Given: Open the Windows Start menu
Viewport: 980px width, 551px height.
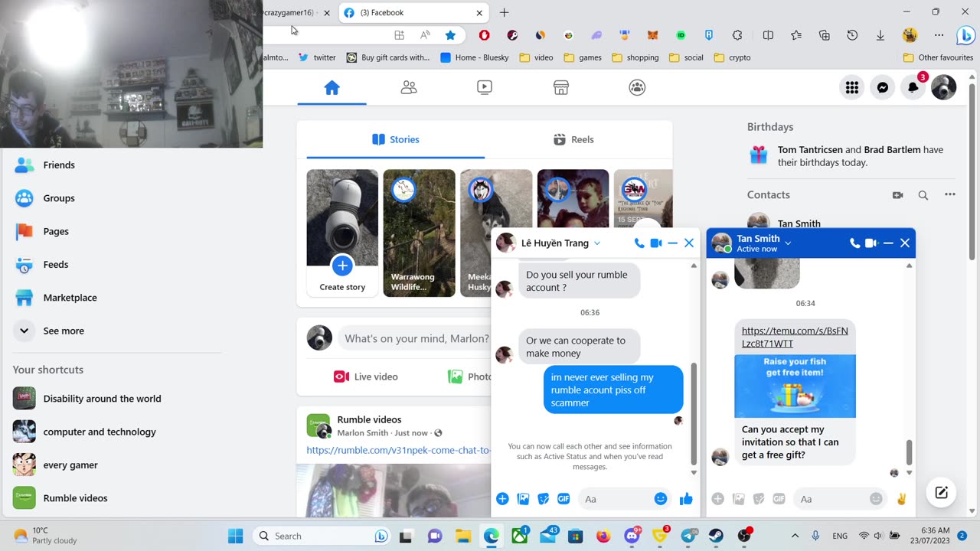Looking at the screenshot, I should [x=235, y=536].
